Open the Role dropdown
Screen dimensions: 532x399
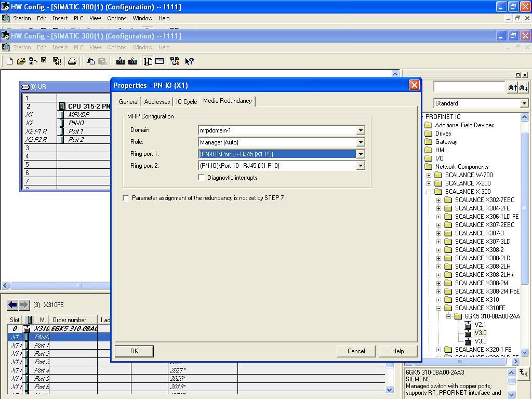pyautogui.click(x=361, y=142)
